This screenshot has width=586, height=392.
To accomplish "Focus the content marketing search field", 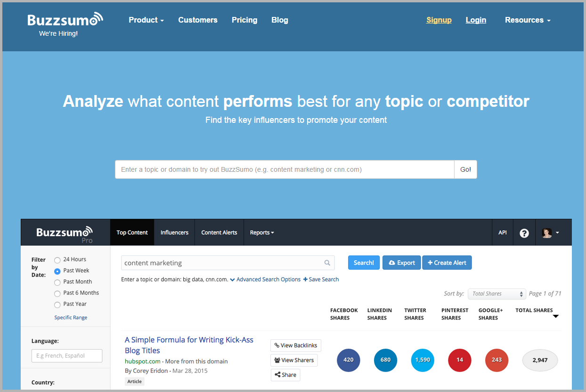I will click(228, 263).
